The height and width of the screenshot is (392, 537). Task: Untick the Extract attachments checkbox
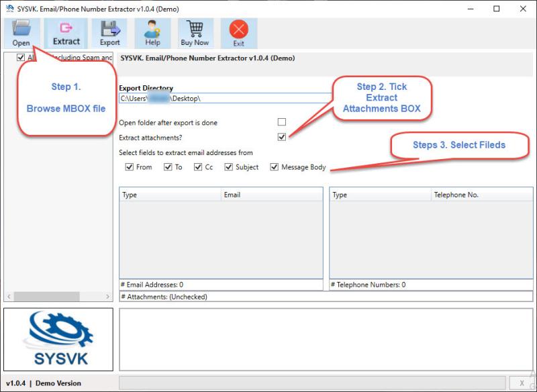pyautogui.click(x=282, y=137)
